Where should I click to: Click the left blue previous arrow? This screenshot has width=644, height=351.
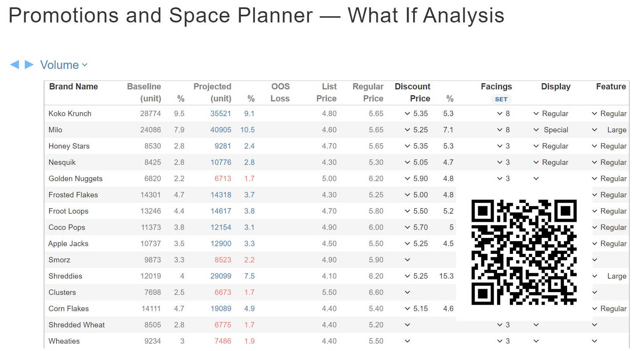[x=15, y=65]
